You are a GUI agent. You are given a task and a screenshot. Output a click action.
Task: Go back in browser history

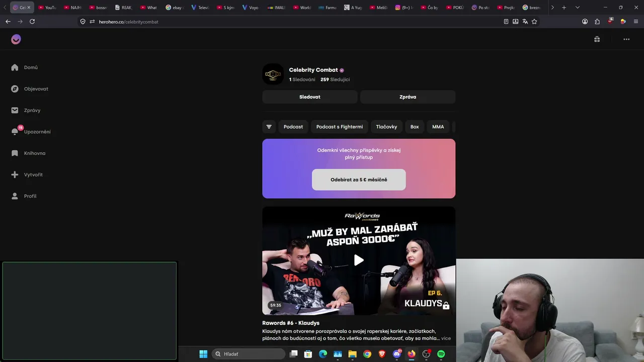click(8, 22)
